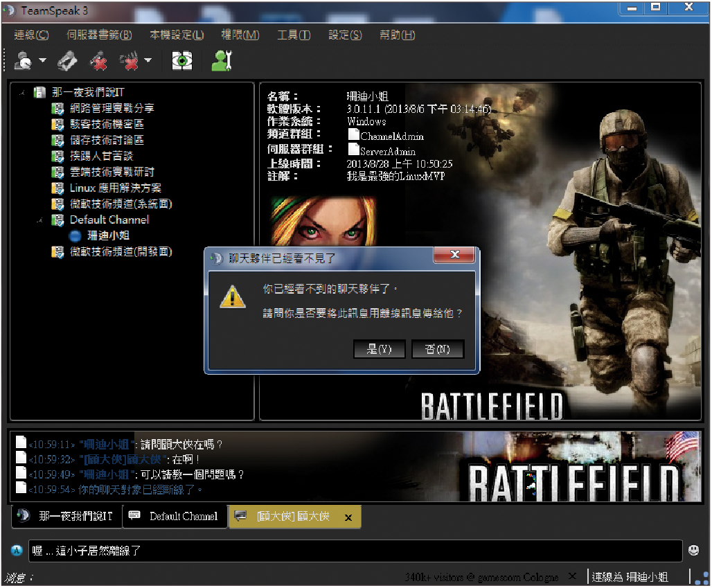The height and width of the screenshot is (588, 712).
Task: Click channel icon beside Linux 應用解決方案
Action: [x=57, y=188]
